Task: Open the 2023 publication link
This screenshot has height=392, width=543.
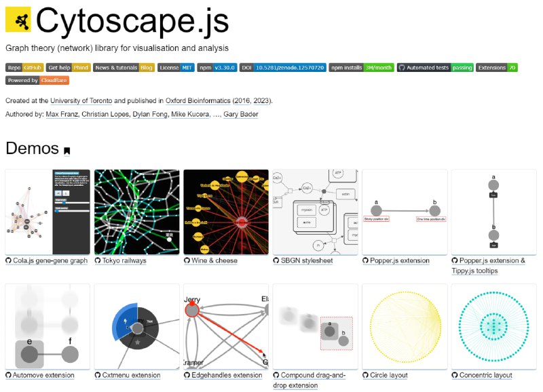Action: 261,100
